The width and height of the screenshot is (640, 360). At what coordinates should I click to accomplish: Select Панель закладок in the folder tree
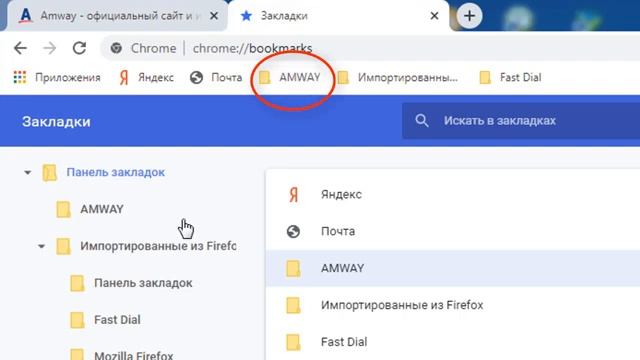click(x=116, y=172)
